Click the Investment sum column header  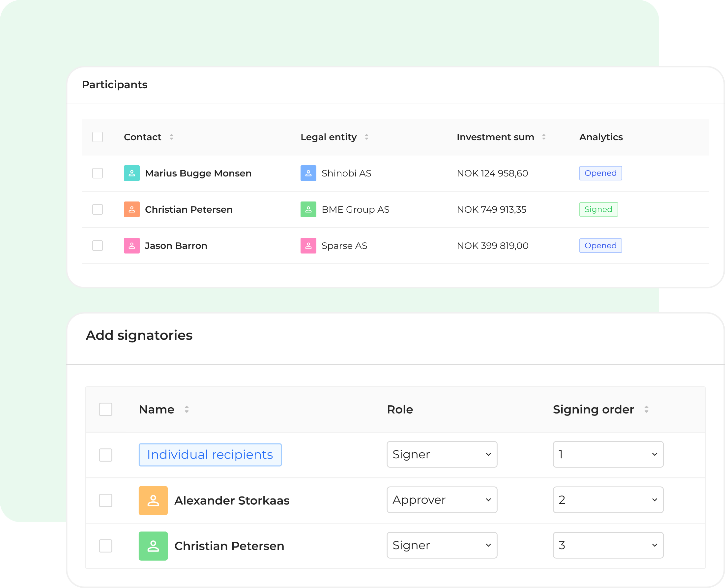[495, 137]
